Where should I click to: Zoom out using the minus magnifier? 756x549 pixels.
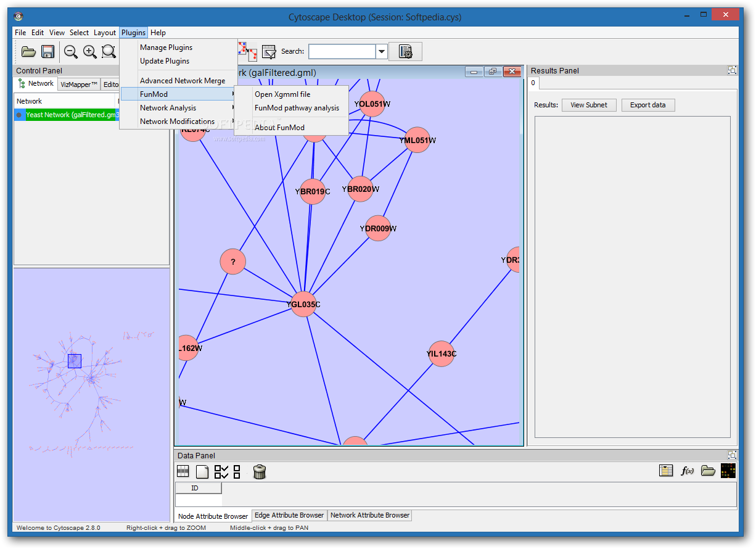(x=71, y=52)
